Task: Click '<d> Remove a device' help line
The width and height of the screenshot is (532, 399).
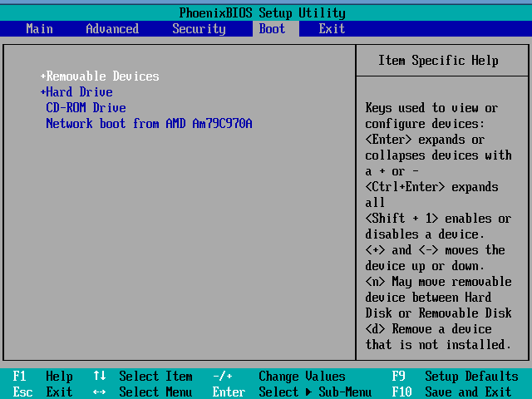Action: pyautogui.click(x=428, y=329)
